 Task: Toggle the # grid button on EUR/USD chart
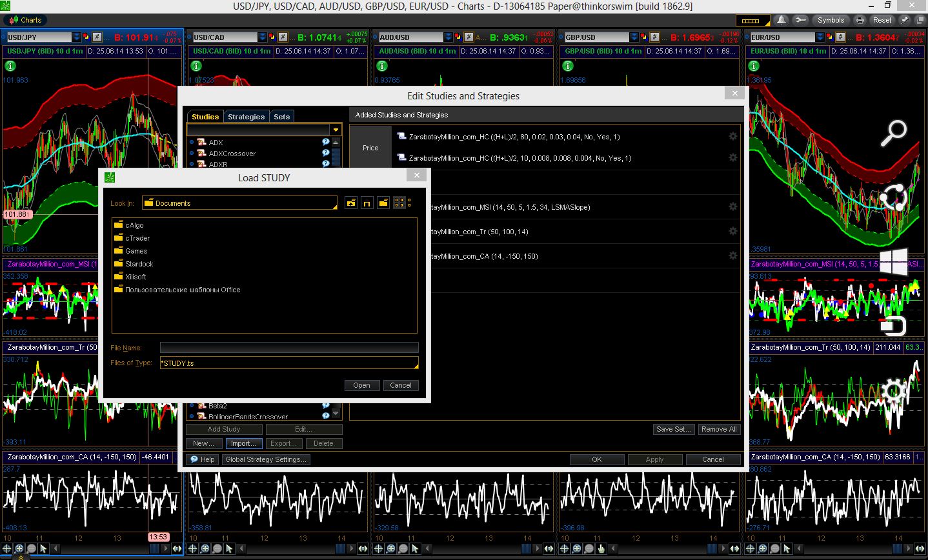pos(840,37)
